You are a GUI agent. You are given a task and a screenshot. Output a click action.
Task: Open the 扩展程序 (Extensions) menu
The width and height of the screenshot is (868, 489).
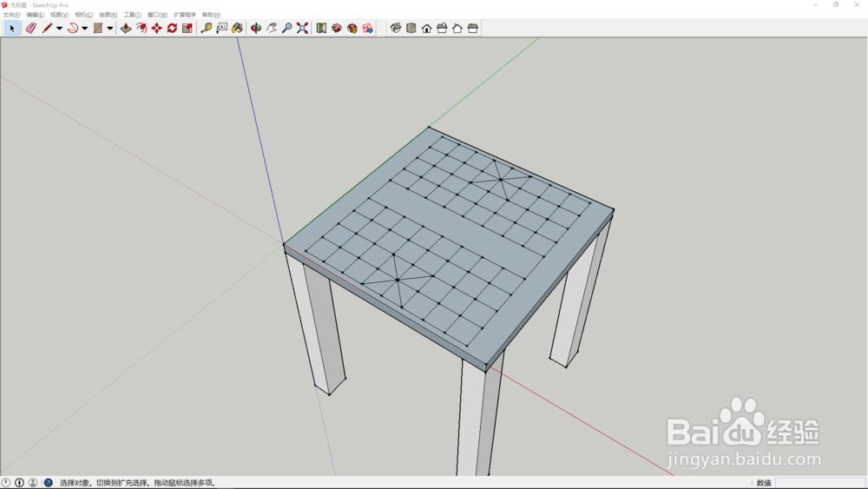(185, 15)
